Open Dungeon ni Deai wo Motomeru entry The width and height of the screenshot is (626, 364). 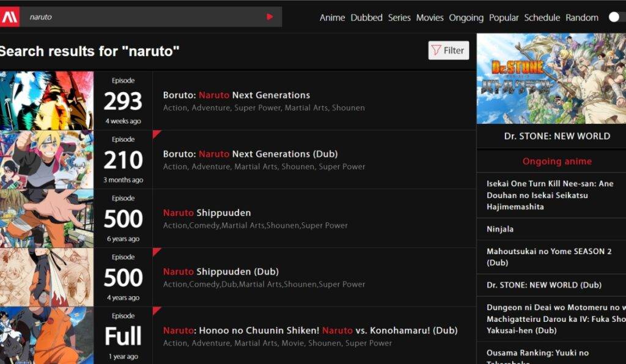556,319
